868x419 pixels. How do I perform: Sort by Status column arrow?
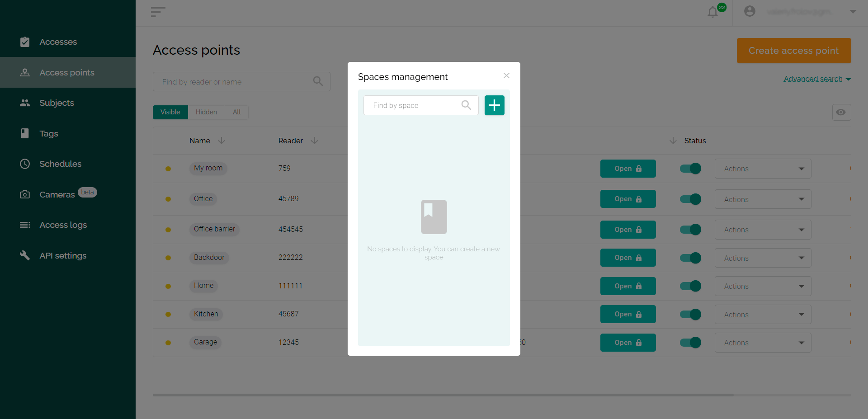(673, 141)
